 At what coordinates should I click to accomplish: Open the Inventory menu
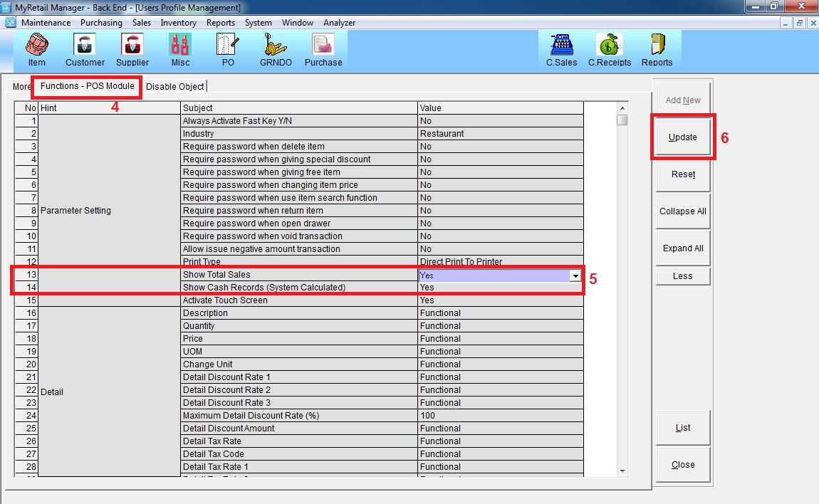pyautogui.click(x=178, y=23)
